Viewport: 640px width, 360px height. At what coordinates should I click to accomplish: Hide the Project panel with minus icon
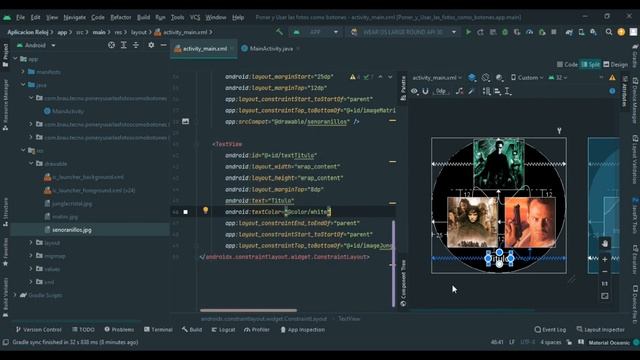[164, 45]
